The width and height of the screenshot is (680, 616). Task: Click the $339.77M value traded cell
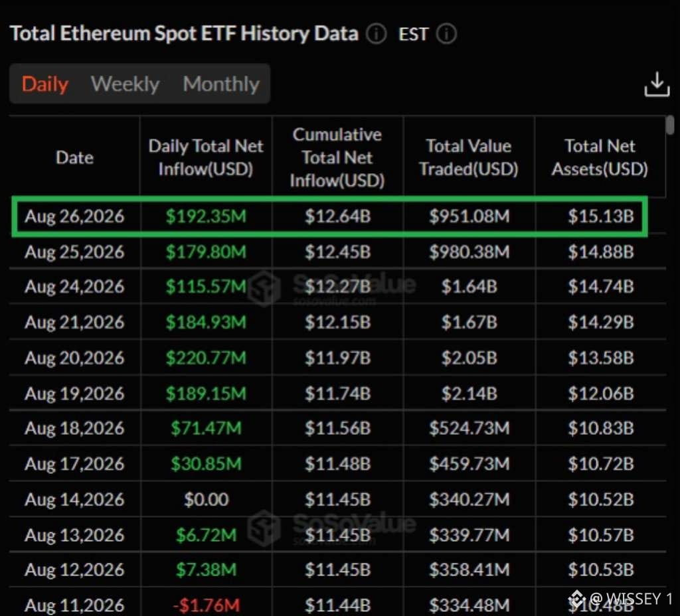(x=469, y=535)
